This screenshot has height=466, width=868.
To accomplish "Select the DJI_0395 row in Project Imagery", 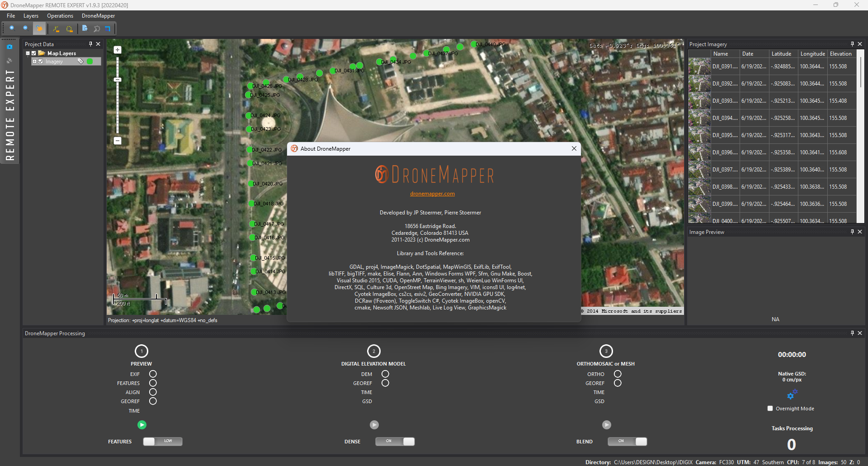I will (x=772, y=135).
